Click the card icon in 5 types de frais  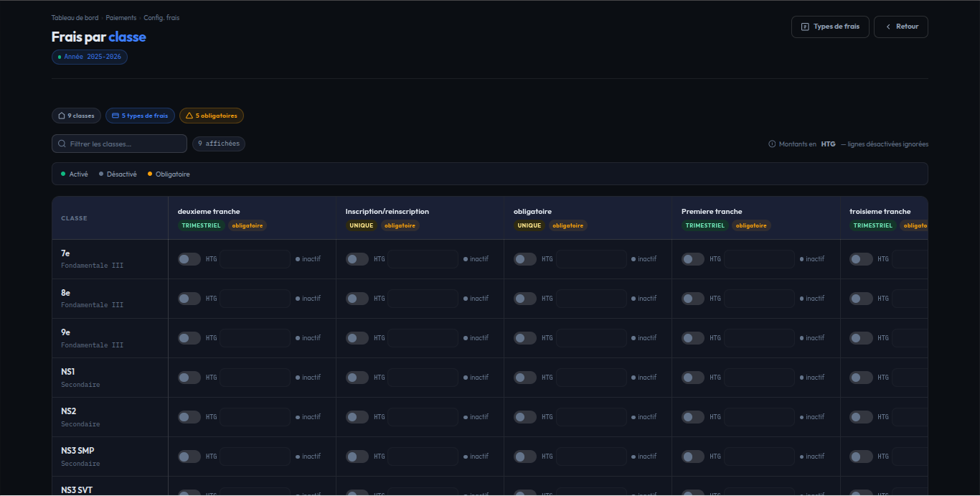[x=116, y=116]
